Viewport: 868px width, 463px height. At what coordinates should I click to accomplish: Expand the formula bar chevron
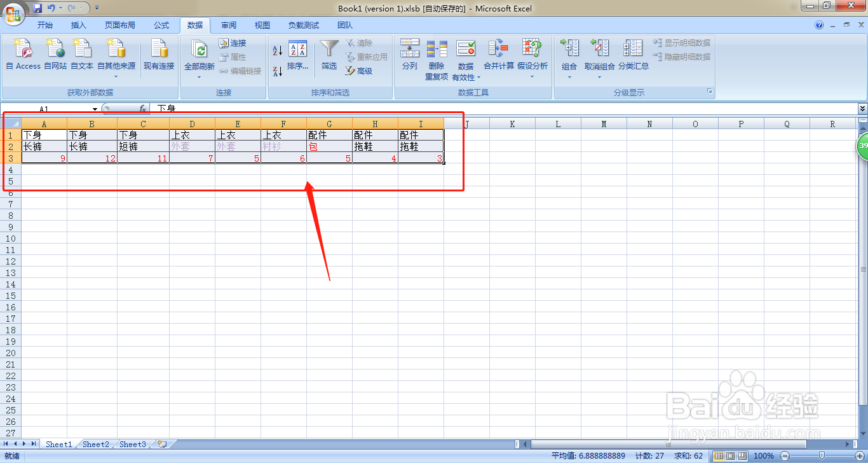(x=862, y=109)
